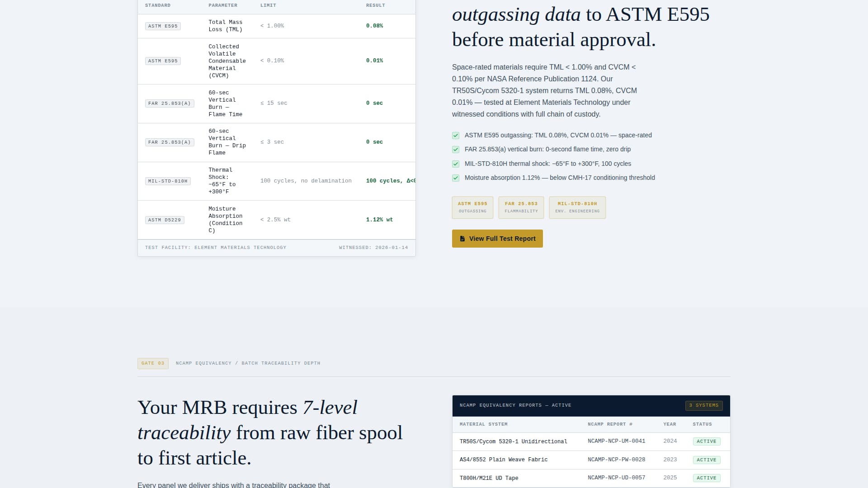Click the document icon on View Full Test Report button

pyautogui.click(x=462, y=238)
